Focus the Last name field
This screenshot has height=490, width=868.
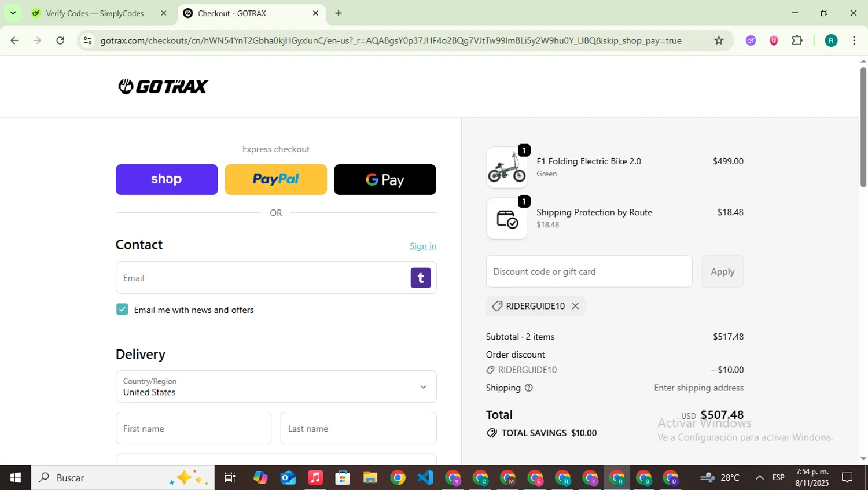(358, 428)
